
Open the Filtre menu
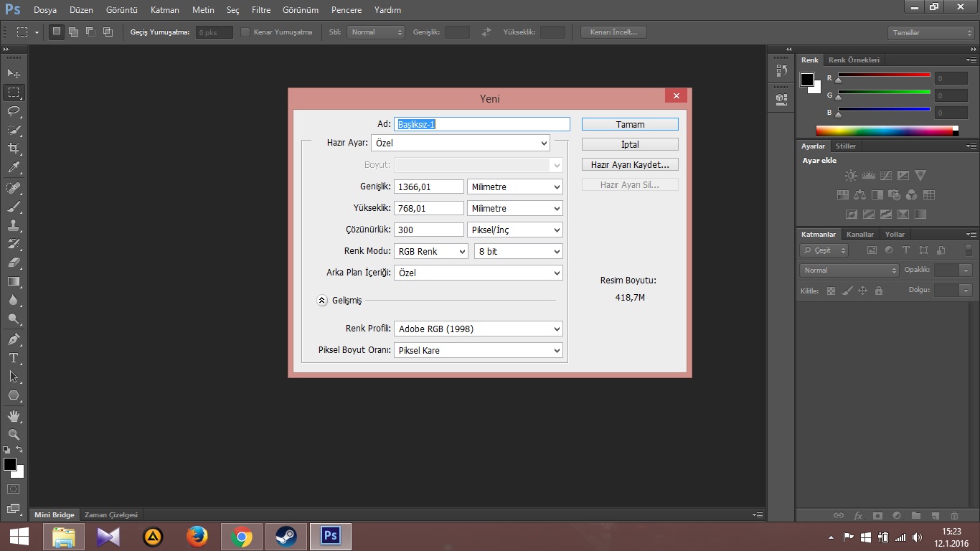(x=261, y=10)
